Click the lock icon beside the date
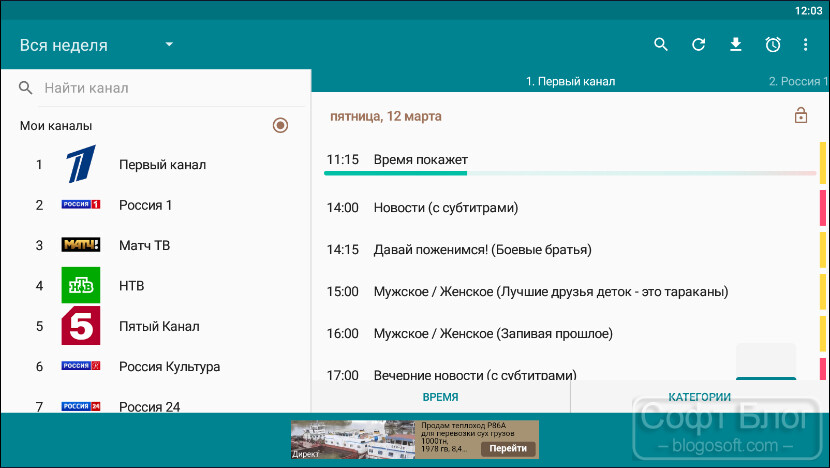 [800, 115]
